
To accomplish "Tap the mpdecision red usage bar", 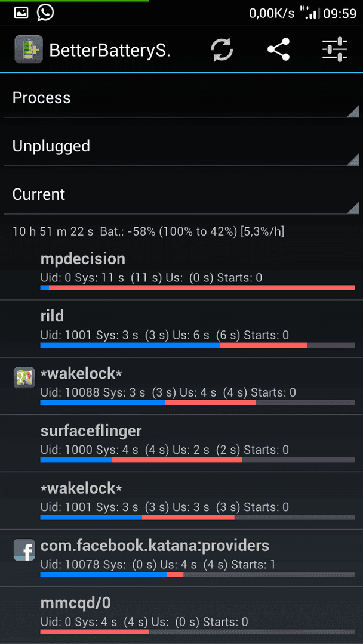I will pyautogui.click(x=202, y=288).
